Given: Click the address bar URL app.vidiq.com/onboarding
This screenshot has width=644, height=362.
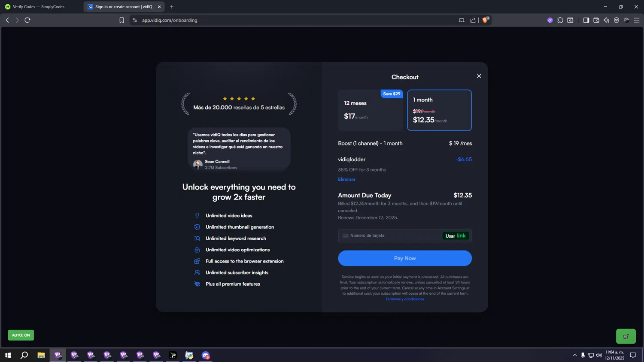Looking at the screenshot, I should [170, 20].
